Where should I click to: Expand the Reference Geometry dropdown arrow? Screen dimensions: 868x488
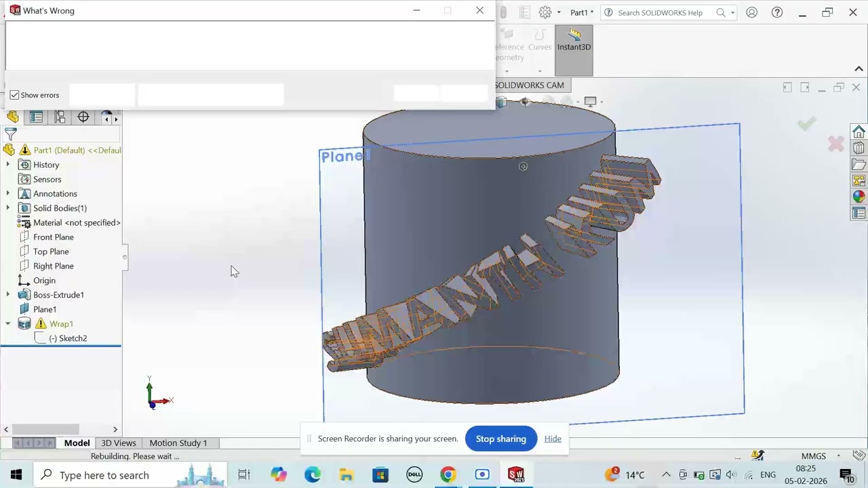pyautogui.click(x=507, y=71)
